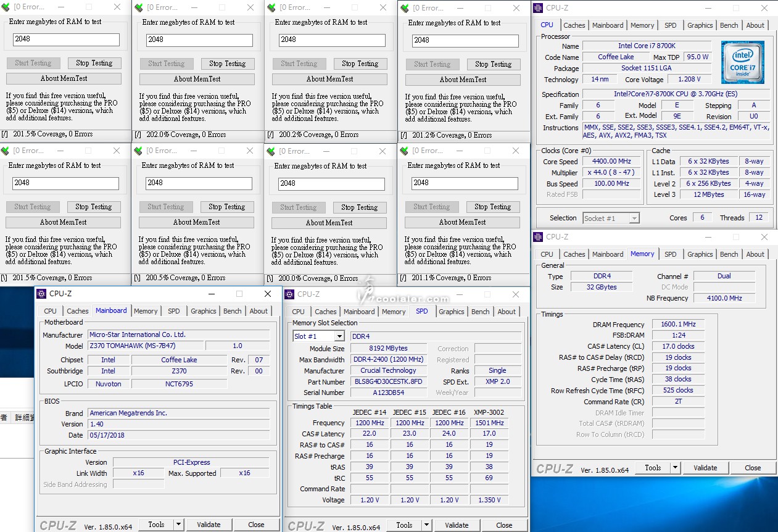The height and width of the screenshot is (532, 778).
Task: Click the CPU-Z title icon of the Memory window
Action: [x=539, y=237]
